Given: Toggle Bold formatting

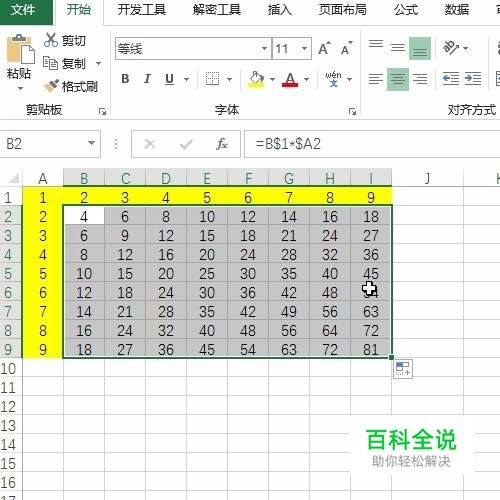Looking at the screenshot, I should tap(125, 79).
